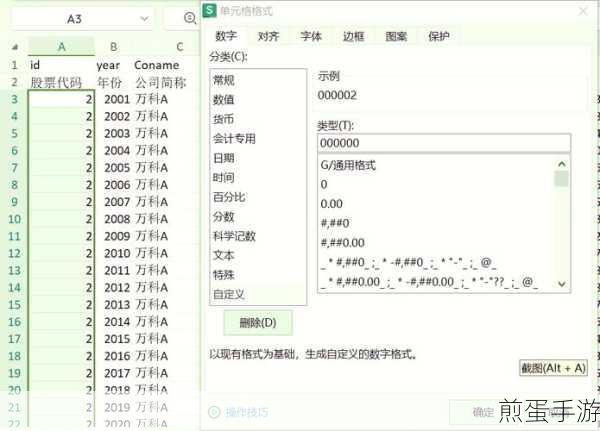Click the 类型 input field showing 000000

pyautogui.click(x=444, y=143)
